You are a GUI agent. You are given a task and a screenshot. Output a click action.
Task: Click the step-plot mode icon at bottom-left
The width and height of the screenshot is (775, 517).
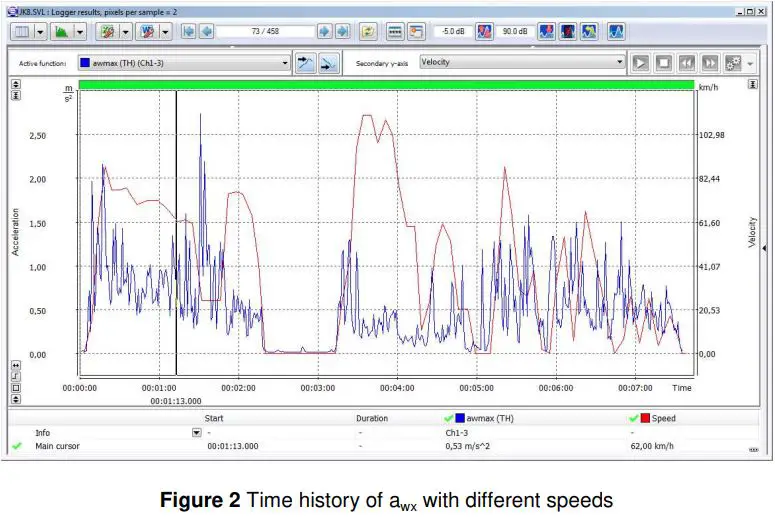[x=16, y=376]
